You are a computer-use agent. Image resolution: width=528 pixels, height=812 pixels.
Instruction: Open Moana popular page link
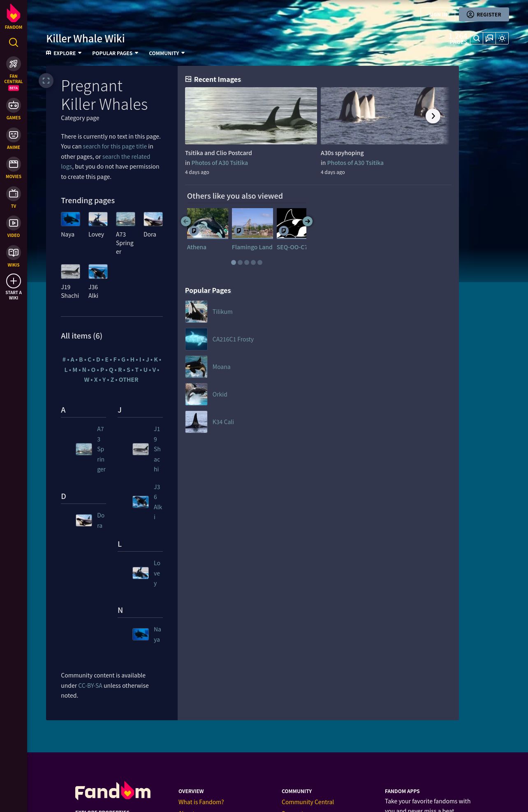point(221,367)
